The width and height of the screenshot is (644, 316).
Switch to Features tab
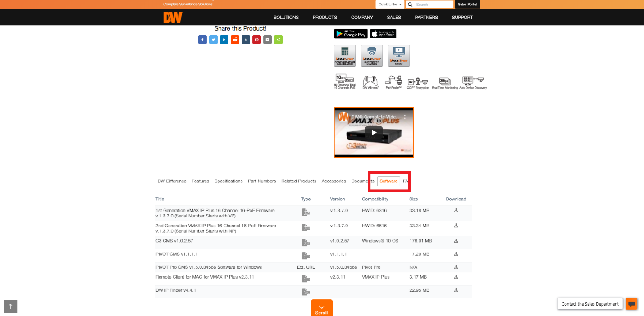(x=201, y=181)
